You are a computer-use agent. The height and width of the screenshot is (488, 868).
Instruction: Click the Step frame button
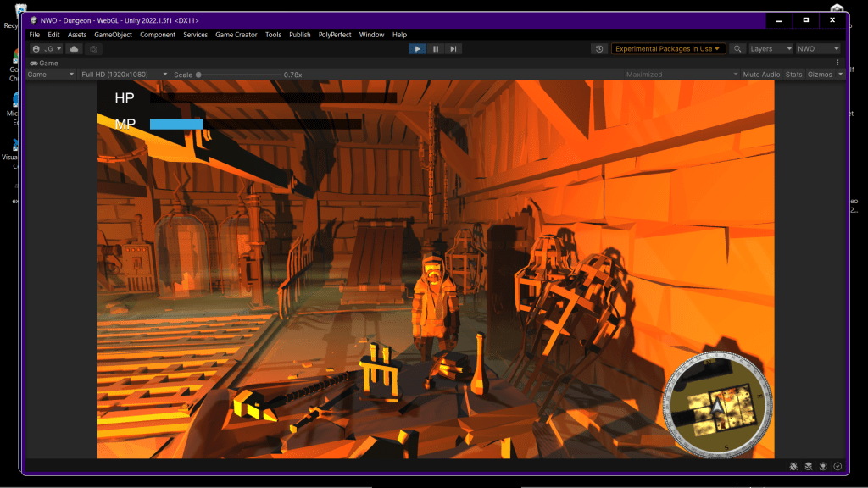[x=454, y=49]
